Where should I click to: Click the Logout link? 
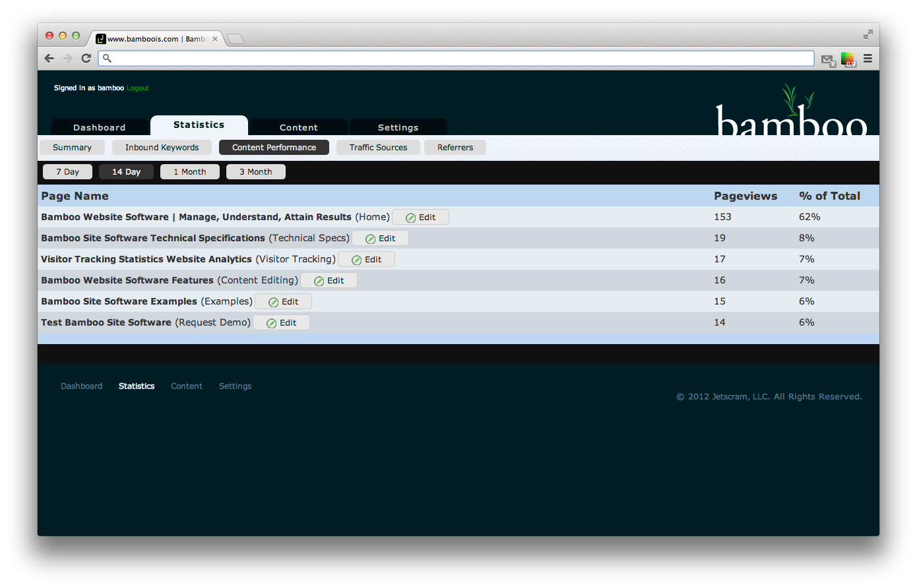(x=138, y=88)
